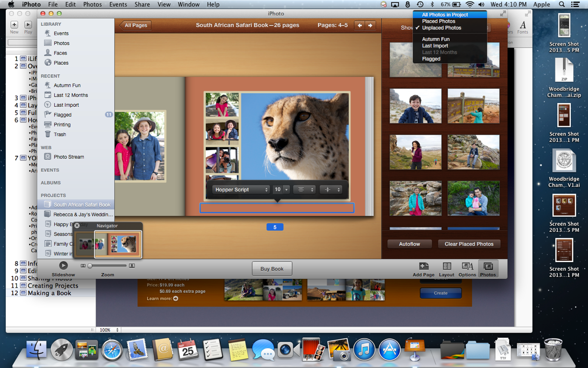The image size is (588, 368).
Task: Choose Placed Photos from Show menu
Action: click(x=450, y=21)
